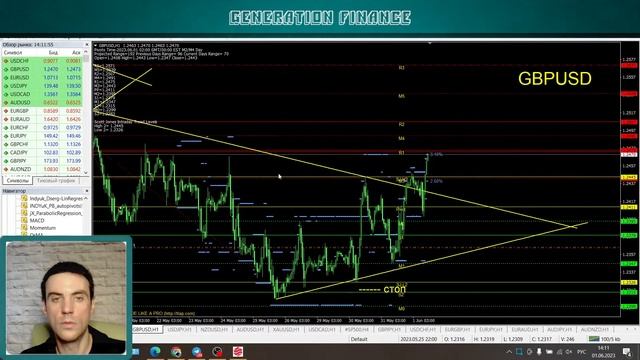Open red striped app in taskbar
Screen dimensions: 640x360
click(x=238, y=351)
